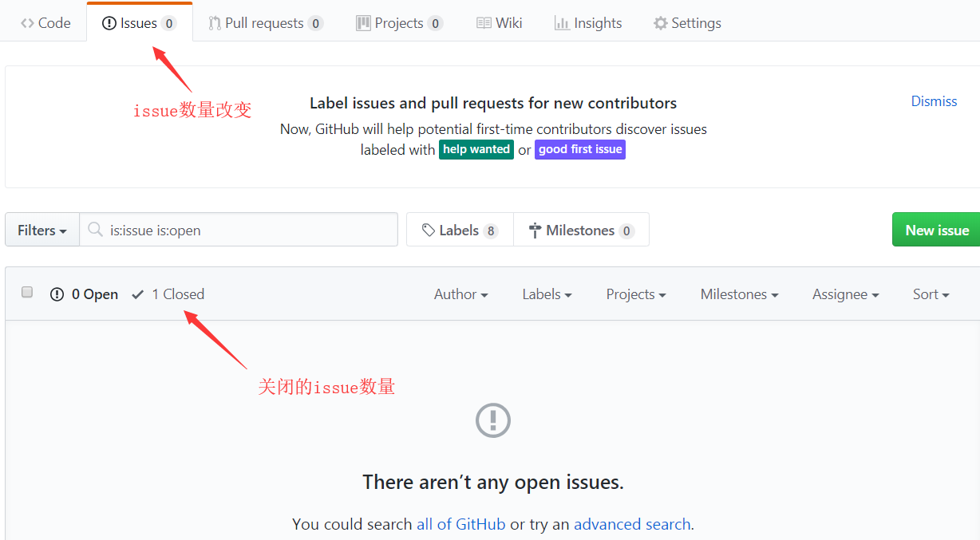
Task: Click the 0 Open filter toggle
Action: tap(84, 294)
